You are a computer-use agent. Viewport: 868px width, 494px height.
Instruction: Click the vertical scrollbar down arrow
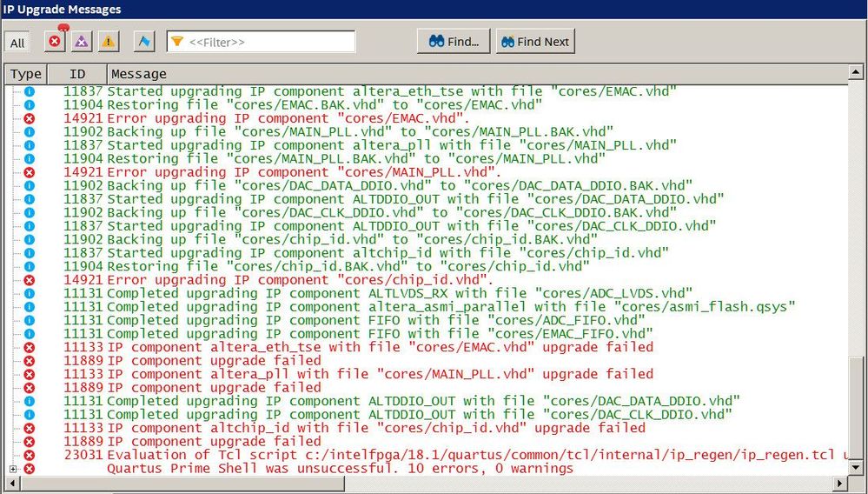point(855,468)
